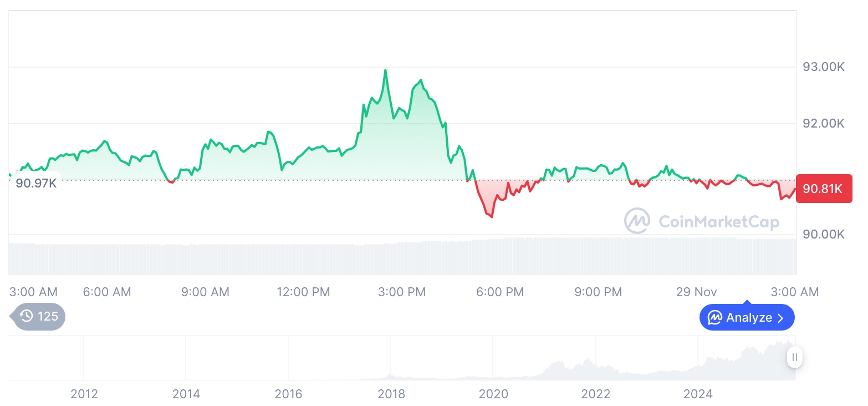Click the chevron arrow on Analyze button
This screenshot has width=868, height=406.
(781, 318)
